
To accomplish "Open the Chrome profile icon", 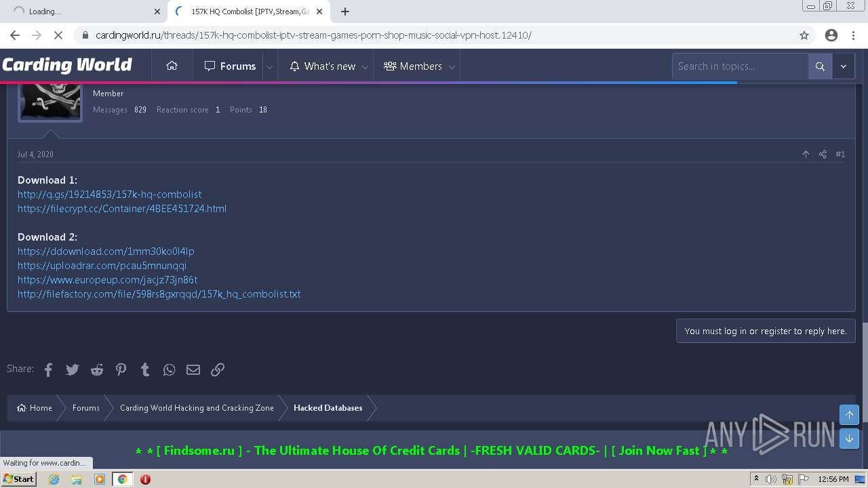I will tap(831, 35).
